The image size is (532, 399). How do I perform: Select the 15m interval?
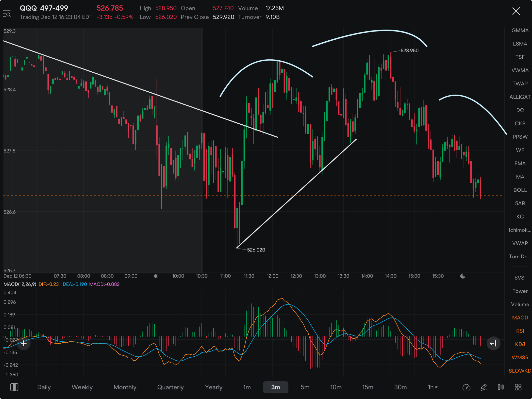point(368,387)
